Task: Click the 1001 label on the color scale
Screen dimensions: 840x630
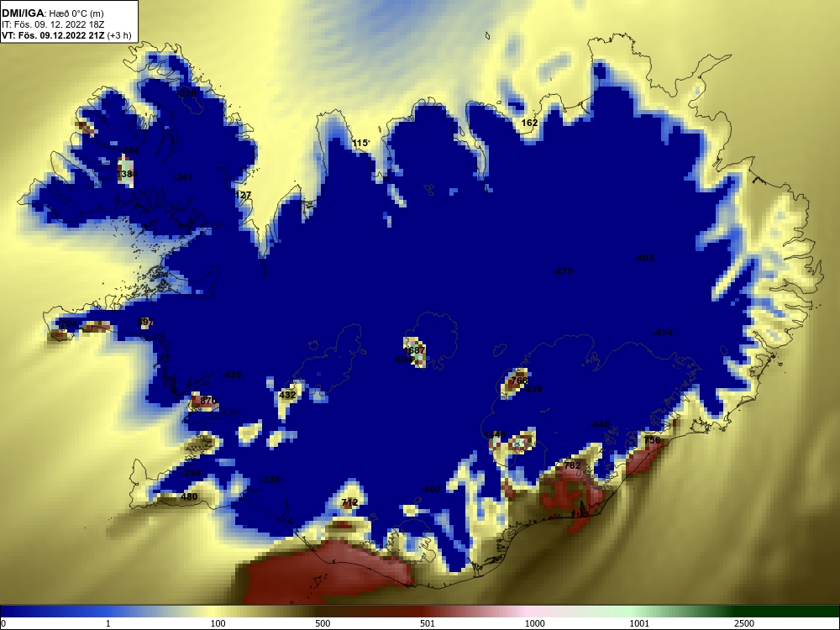Action: [639, 623]
